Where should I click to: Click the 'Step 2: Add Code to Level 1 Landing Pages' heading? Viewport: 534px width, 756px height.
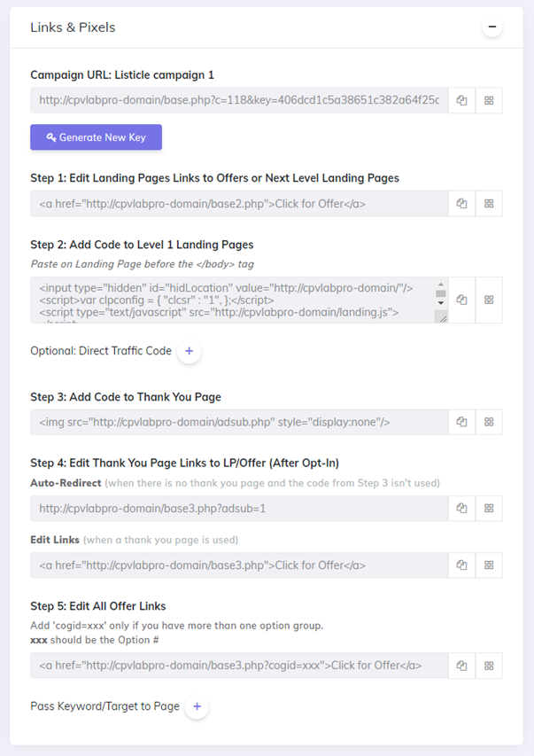[142, 245]
